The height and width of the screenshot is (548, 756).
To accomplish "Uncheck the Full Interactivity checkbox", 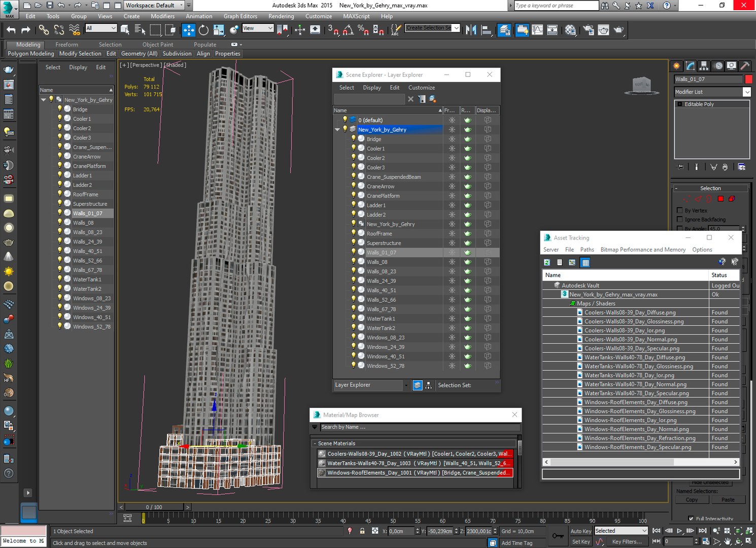I will tap(691, 519).
